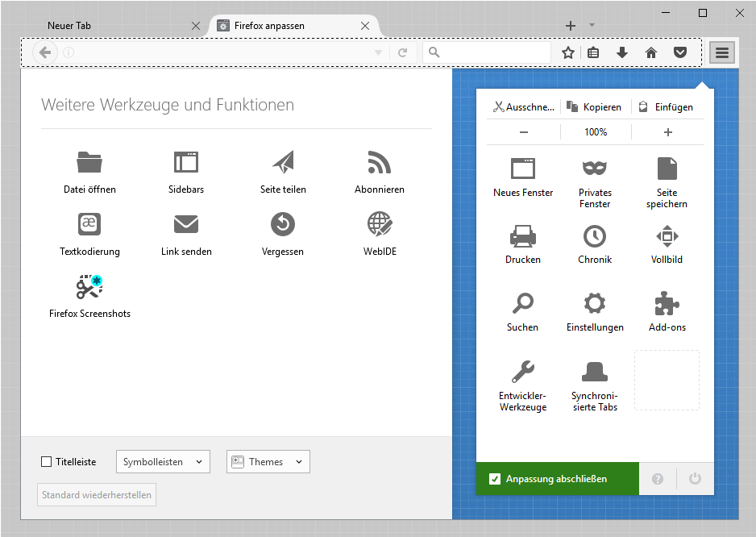Select the Synchronisierte Tabs icon
The image size is (756, 537).
tap(595, 371)
